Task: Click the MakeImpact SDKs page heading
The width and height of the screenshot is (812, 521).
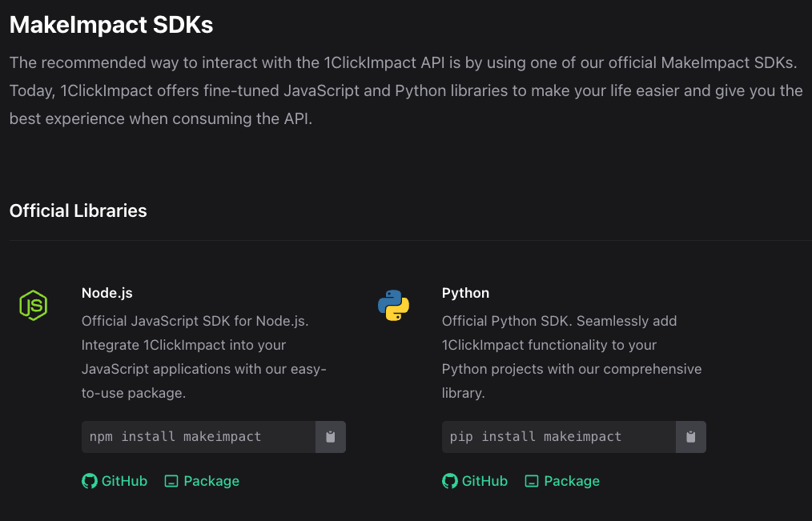Action: 111,25
